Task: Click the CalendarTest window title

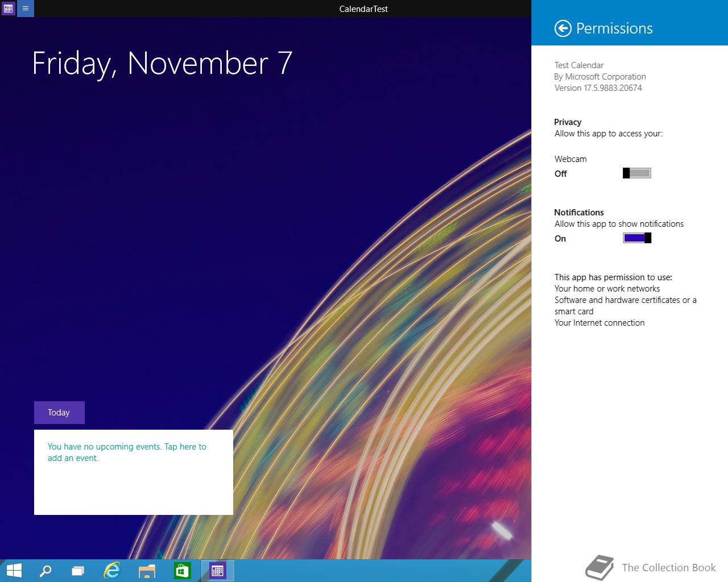Action: click(x=363, y=9)
